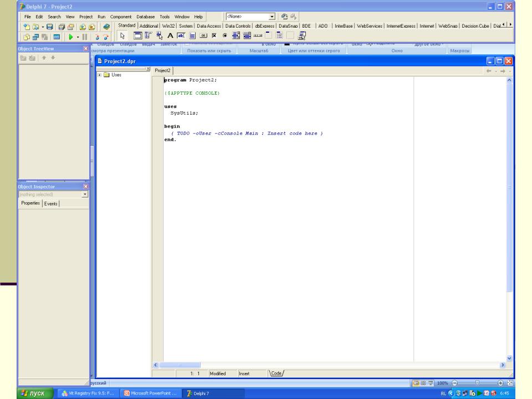Select the ListBox component icon
Image resolution: width=532 pixels, height=399 pixels.
click(236, 35)
